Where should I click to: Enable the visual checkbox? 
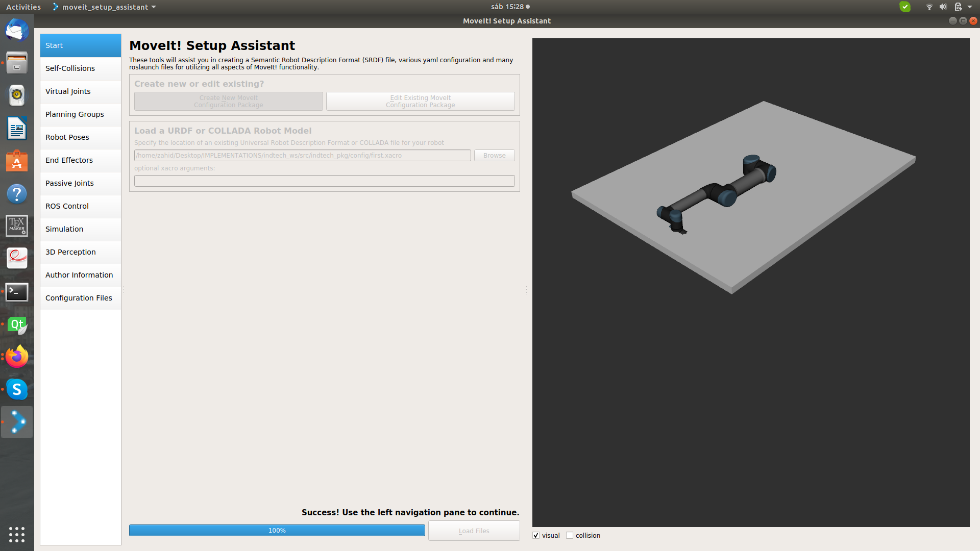coord(536,535)
